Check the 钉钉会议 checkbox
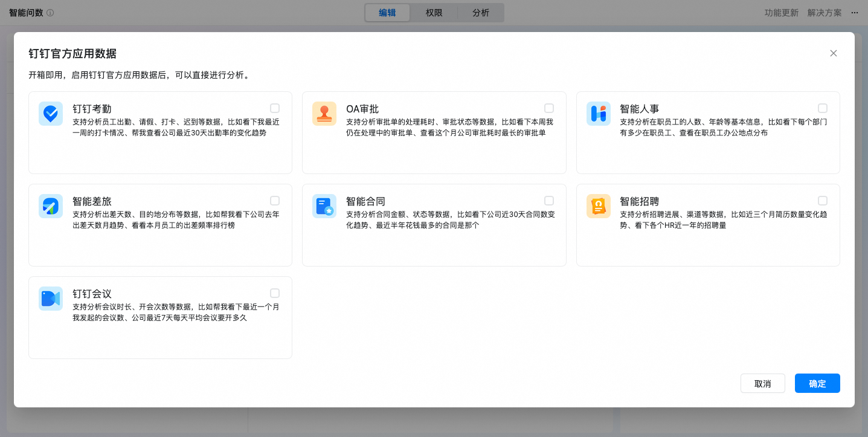Image resolution: width=868 pixels, height=437 pixels. [x=275, y=293]
